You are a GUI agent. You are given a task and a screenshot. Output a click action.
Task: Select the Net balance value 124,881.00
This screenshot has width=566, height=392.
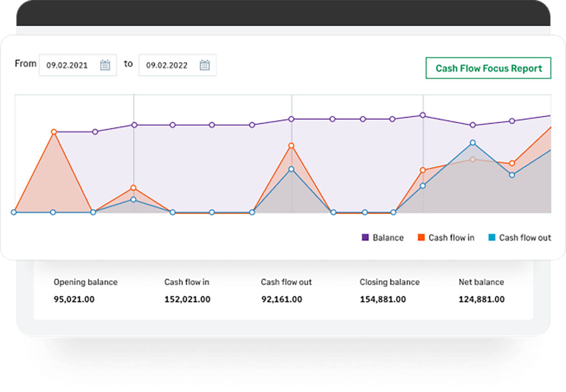[x=482, y=299]
